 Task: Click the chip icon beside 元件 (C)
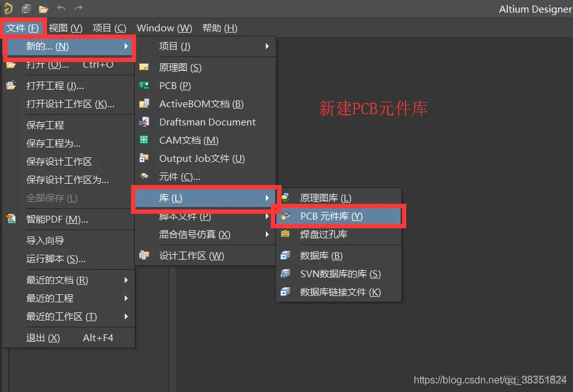click(x=144, y=177)
